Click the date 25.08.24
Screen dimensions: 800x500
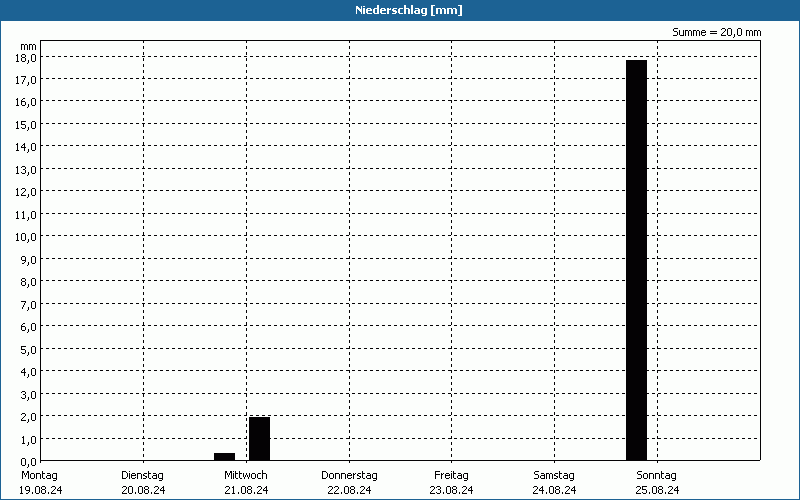pyautogui.click(x=657, y=490)
